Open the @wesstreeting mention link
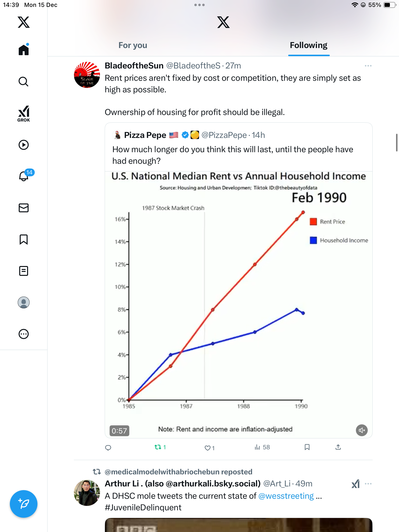This screenshot has width=399, height=532. [286, 496]
